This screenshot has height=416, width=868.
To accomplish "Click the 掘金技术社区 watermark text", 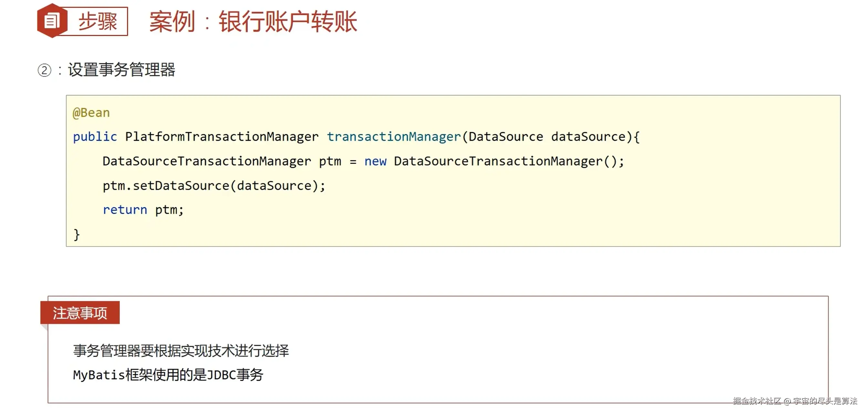I will point(757,401).
